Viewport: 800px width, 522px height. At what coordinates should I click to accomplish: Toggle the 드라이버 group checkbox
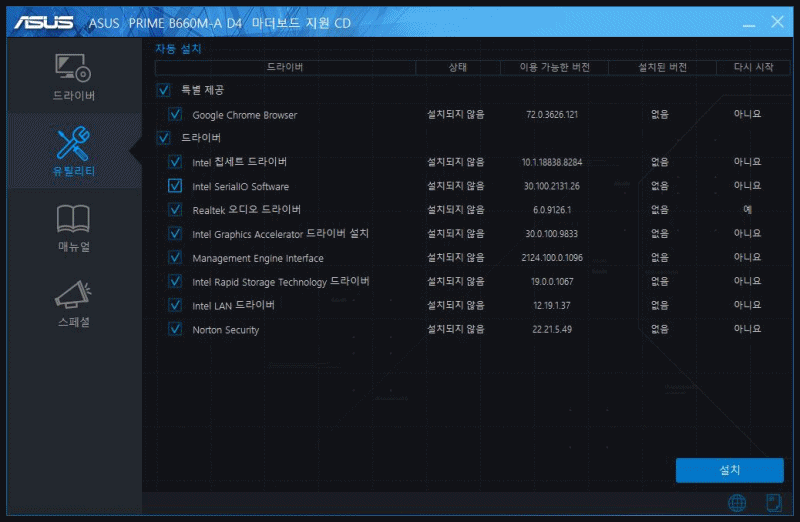coord(163,138)
